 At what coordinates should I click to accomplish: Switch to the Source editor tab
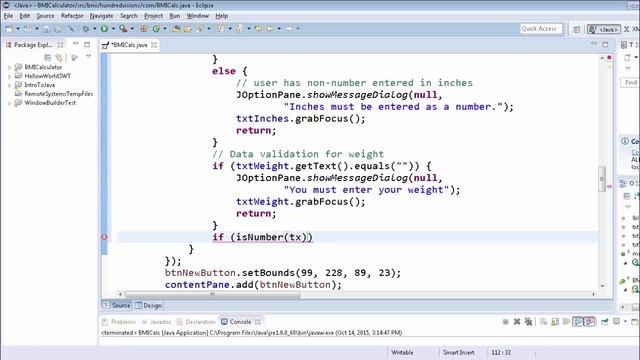pos(117,305)
